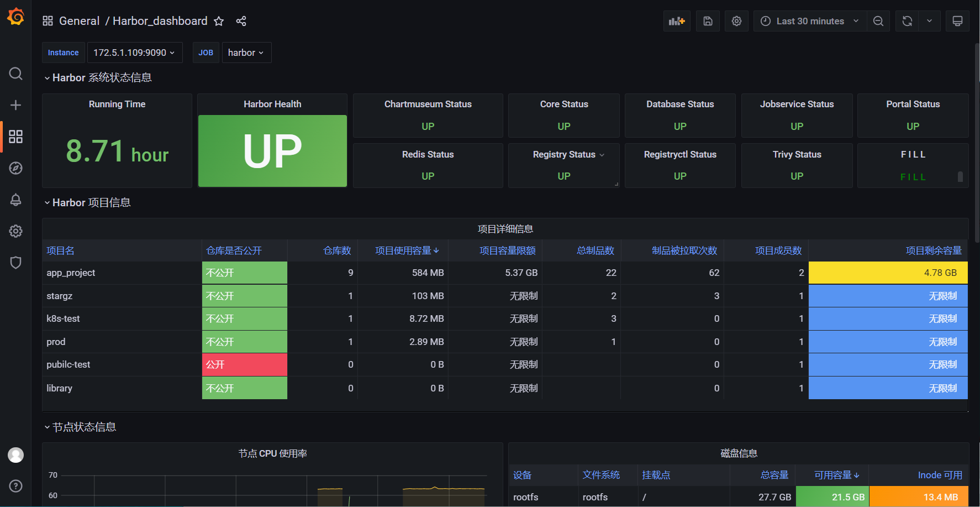Share the dashboard via share icon
Image resolution: width=980 pixels, height=507 pixels.
point(241,21)
